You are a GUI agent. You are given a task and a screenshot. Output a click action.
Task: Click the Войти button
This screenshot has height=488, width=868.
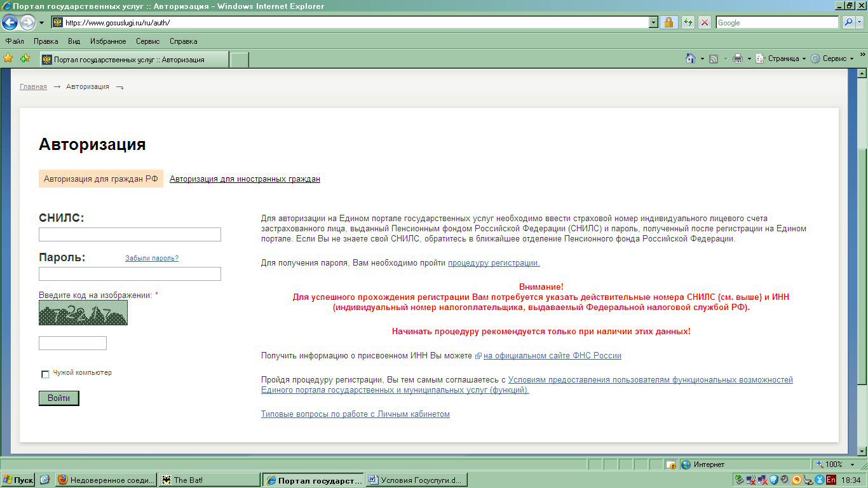59,398
